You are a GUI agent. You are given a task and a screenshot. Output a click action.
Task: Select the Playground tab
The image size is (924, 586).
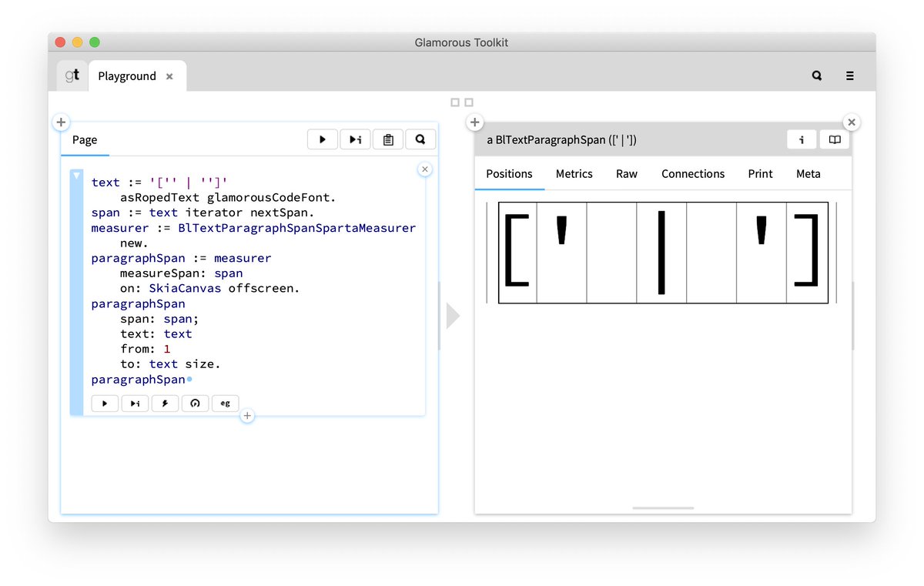pyautogui.click(x=137, y=75)
